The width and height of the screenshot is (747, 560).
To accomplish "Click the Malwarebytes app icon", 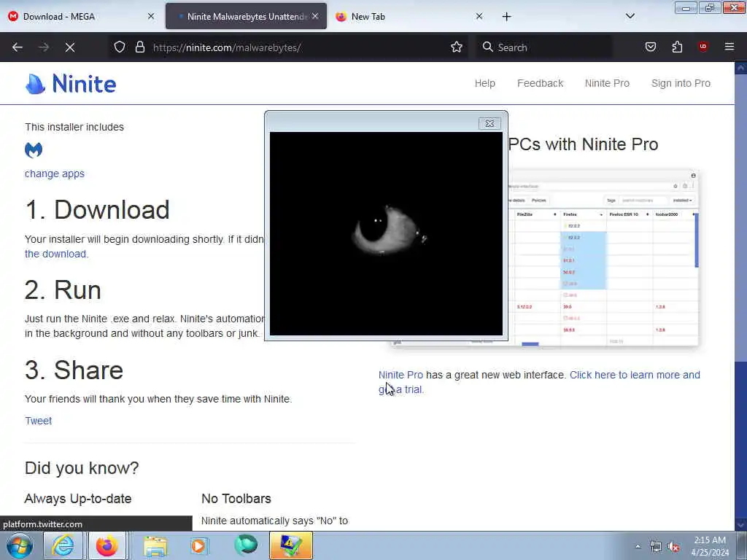I will (34, 150).
